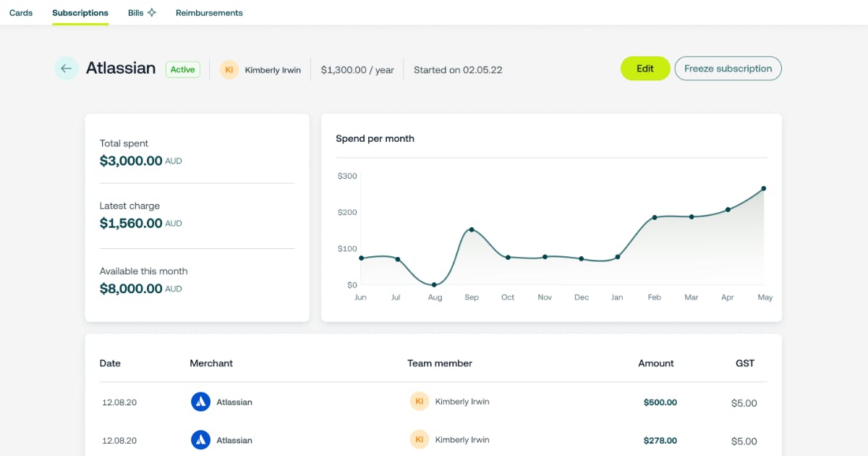This screenshot has height=456, width=868.
Task: Switch to the Reimbursements tab
Action: coord(209,12)
